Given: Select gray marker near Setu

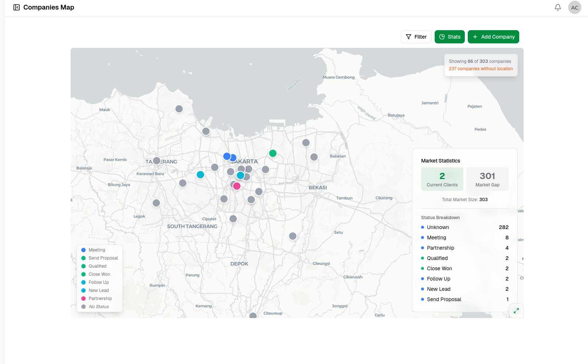Looking at the screenshot, I should (293, 236).
